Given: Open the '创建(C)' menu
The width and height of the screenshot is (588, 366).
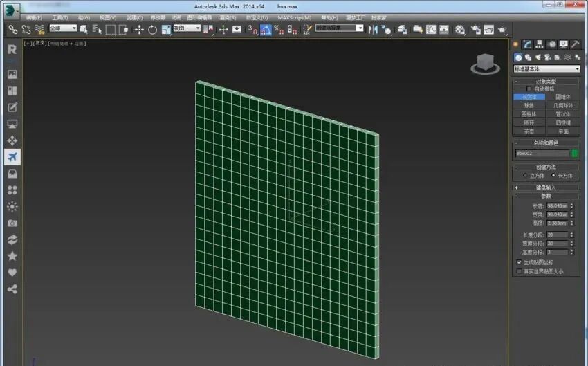Looking at the screenshot, I should [x=134, y=17].
